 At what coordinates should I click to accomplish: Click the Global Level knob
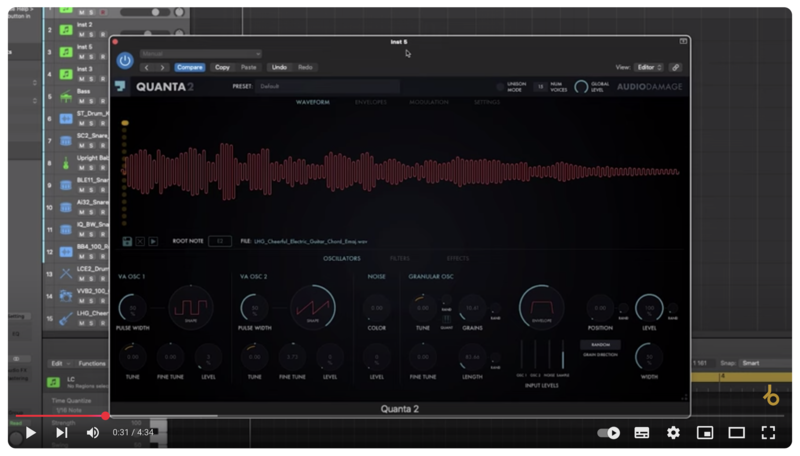coord(581,87)
